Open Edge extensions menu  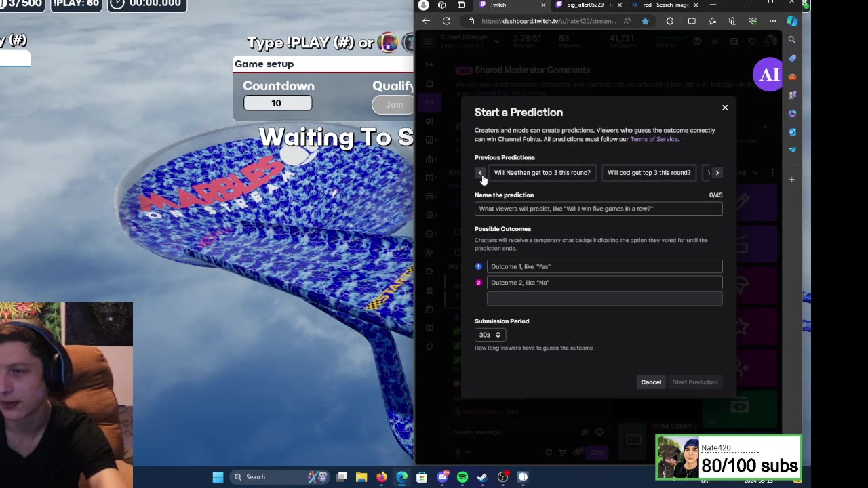point(670,21)
